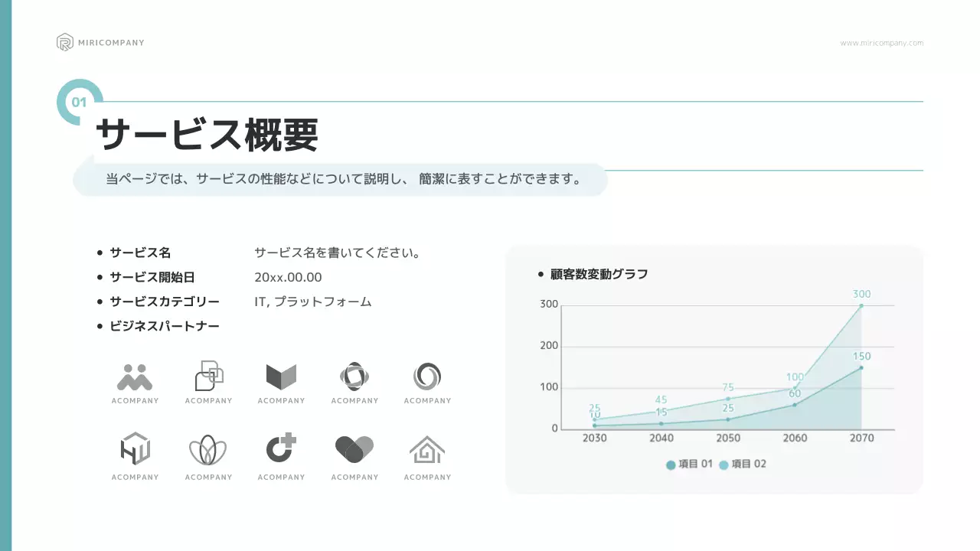Viewport: 980px width, 551px height.
Task: Select the 300 data point on the chart
Action: click(x=861, y=305)
